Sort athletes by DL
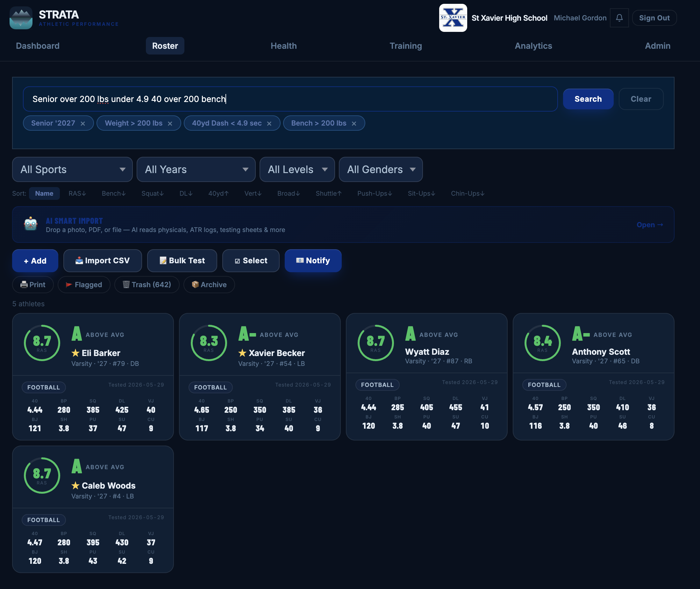 [x=186, y=194]
